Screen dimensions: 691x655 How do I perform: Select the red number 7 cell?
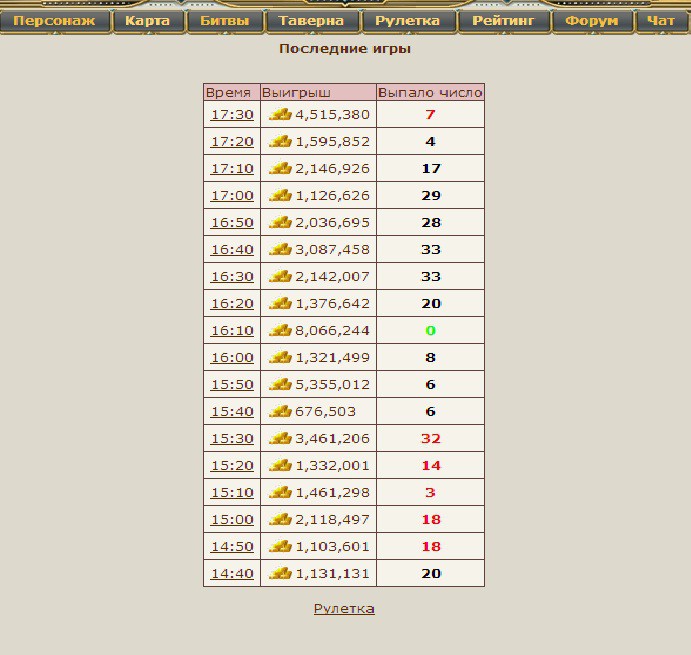(x=431, y=115)
